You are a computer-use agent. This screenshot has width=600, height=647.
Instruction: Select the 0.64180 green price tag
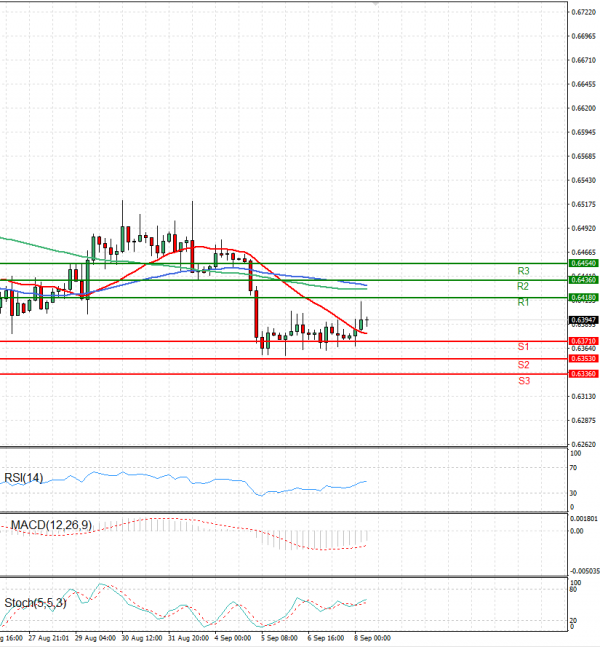[583, 298]
